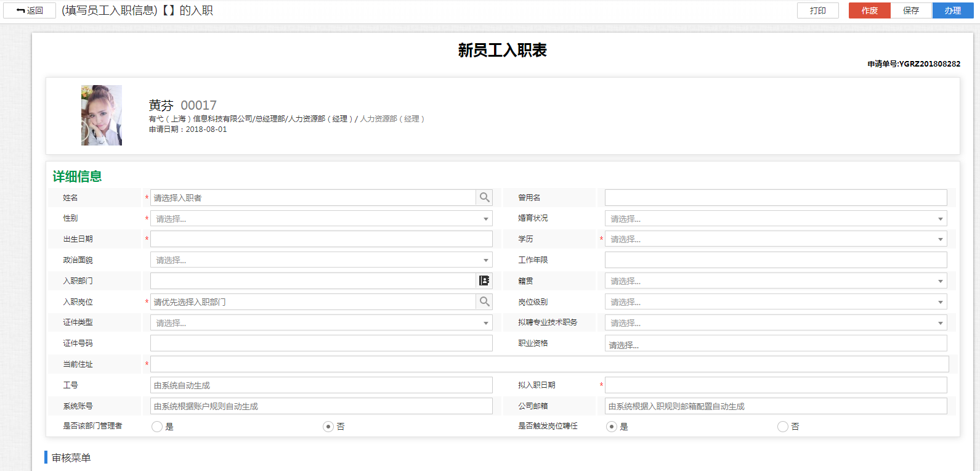Click the search icon in 姓名 field
The width and height of the screenshot is (980, 471).
tap(484, 197)
